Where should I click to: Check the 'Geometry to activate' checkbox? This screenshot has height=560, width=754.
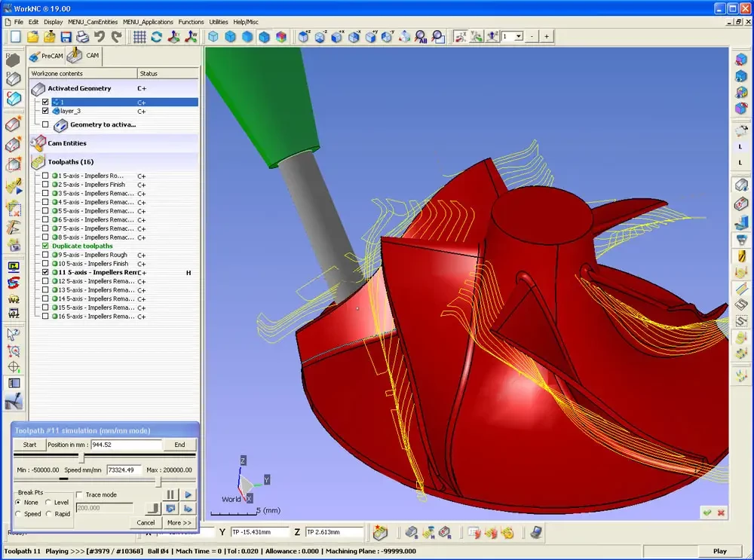point(45,124)
